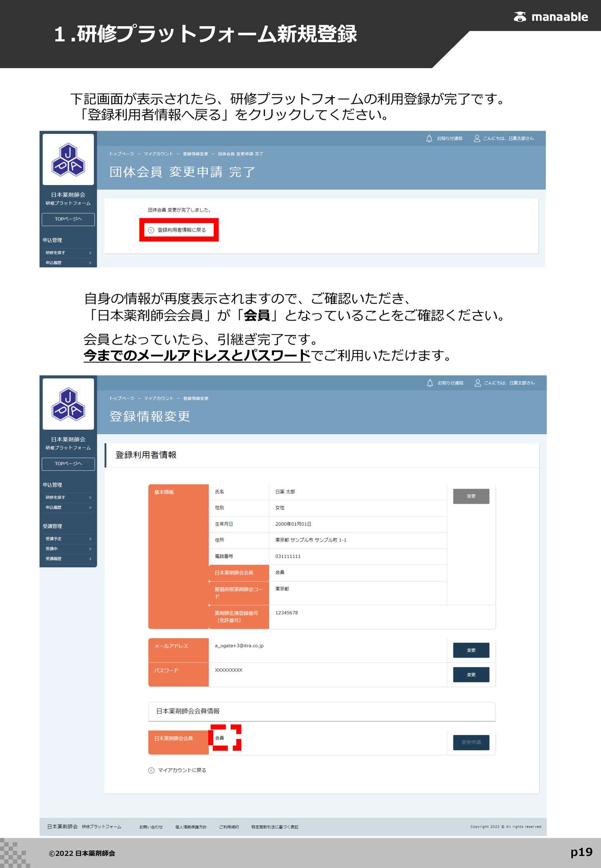Click トップページ breadcrumb on the 登録情報変更 page
The image size is (601, 868).
[121, 399]
